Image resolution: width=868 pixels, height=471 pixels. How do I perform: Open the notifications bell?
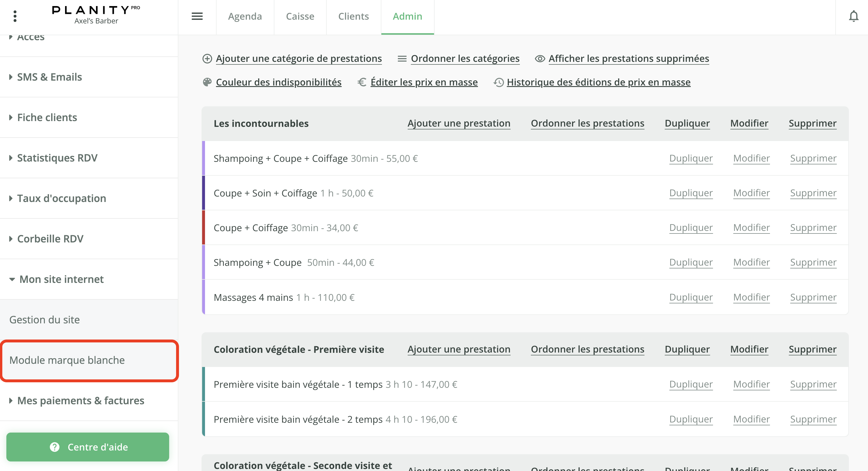(x=853, y=16)
